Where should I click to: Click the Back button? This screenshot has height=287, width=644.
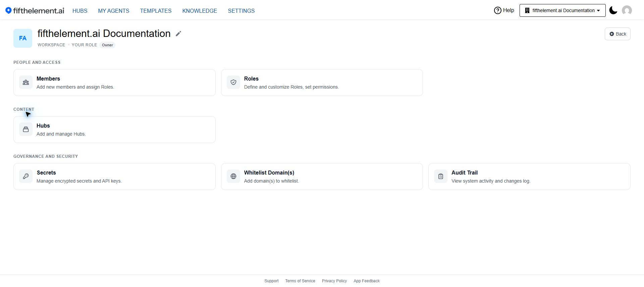[x=618, y=34]
